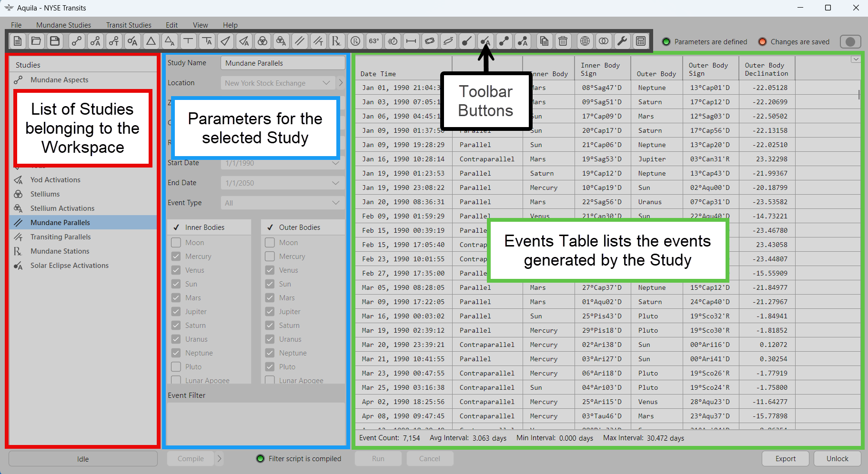Screen dimensions: 868x474
Task: Click the Mundane Stations Rx toolbar icon
Action: point(337,41)
